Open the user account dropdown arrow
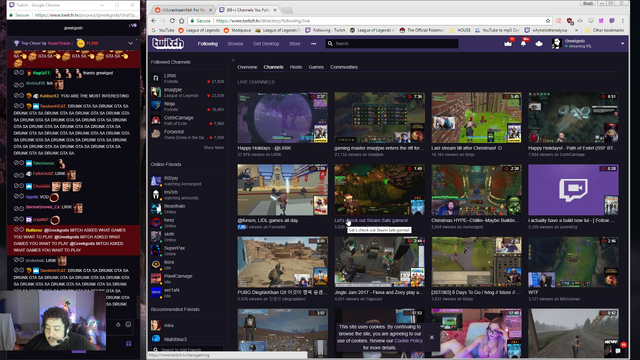640x360 pixels. tap(622, 43)
